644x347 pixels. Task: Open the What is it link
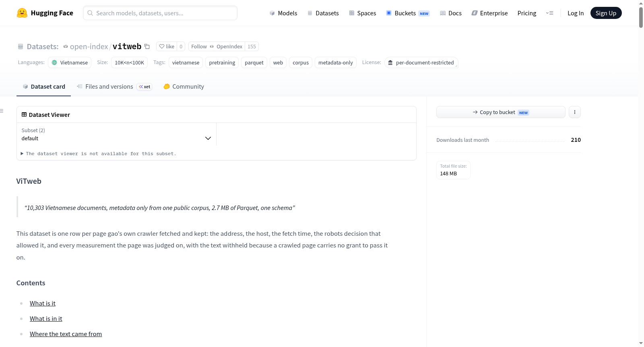point(43,303)
